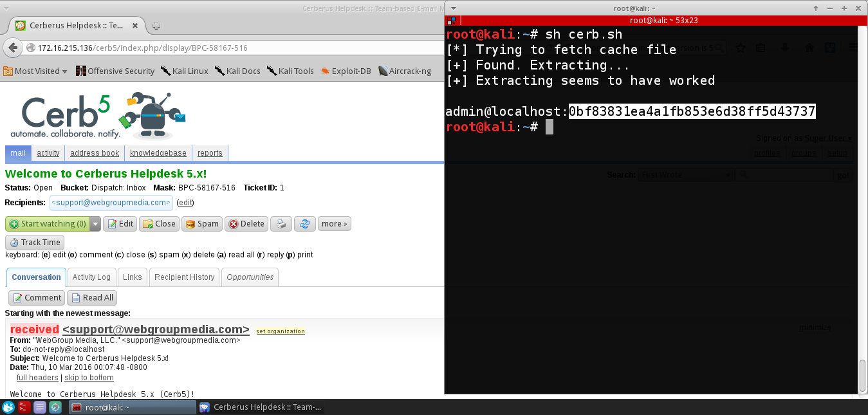Click the 'full headers' link
This screenshot has height=415, width=868.
(37, 378)
